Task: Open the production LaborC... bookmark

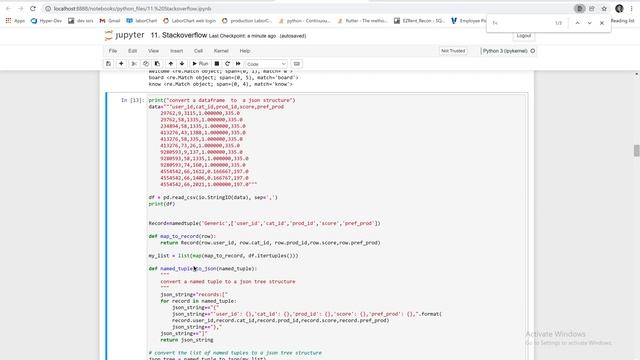Action: click(x=247, y=21)
